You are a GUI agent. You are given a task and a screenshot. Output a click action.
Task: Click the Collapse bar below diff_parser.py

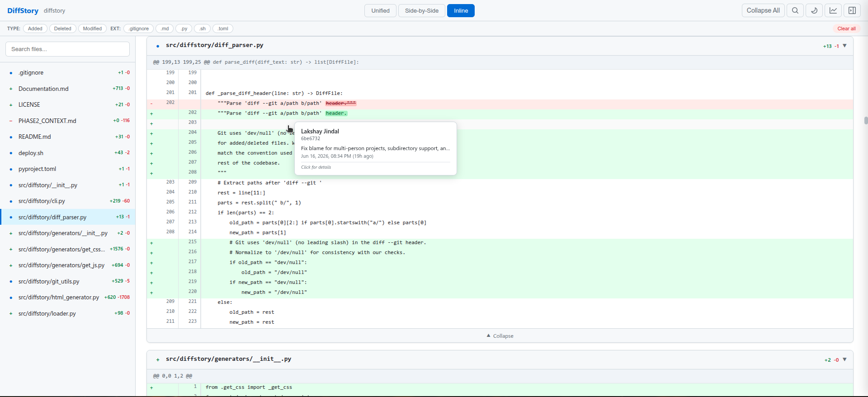pos(500,336)
